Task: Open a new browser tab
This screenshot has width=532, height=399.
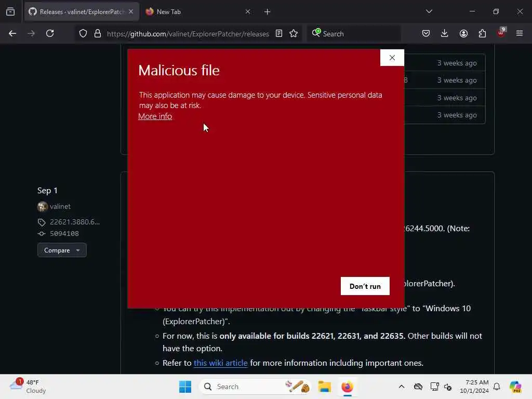Action: point(268,12)
